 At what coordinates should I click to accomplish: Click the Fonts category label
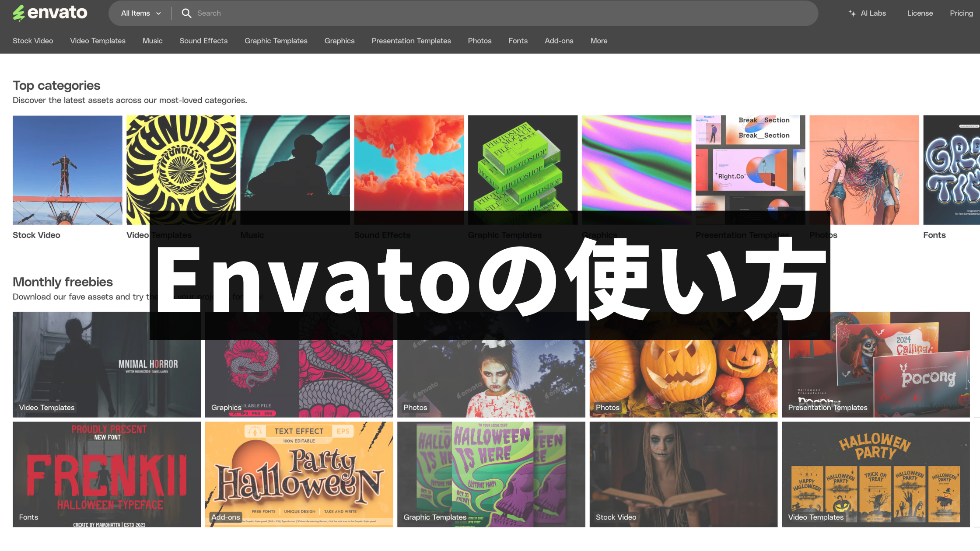[x=934, y=235]
